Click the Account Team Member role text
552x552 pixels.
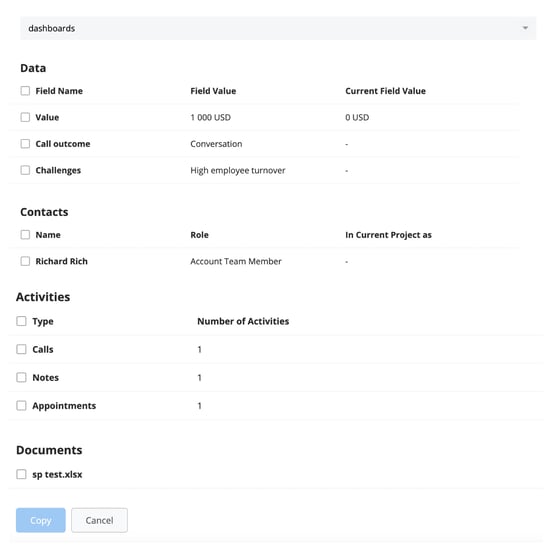tap(236, 261)
